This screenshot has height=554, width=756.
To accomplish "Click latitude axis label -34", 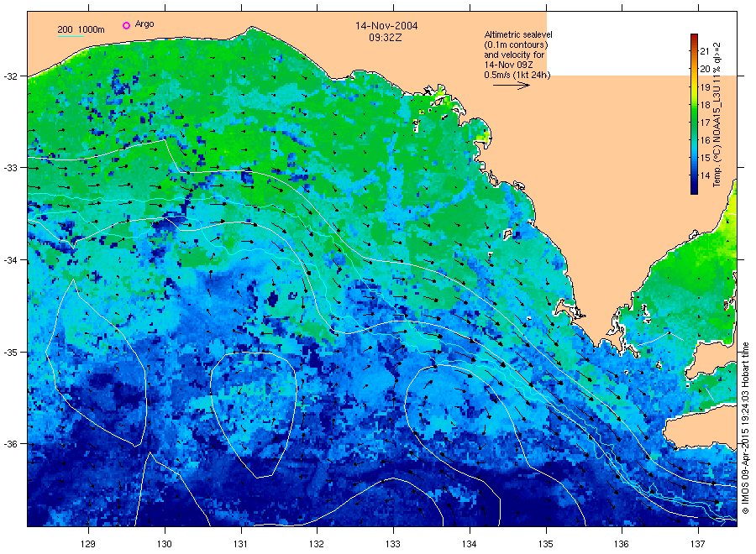I will (x=11, y=260).
